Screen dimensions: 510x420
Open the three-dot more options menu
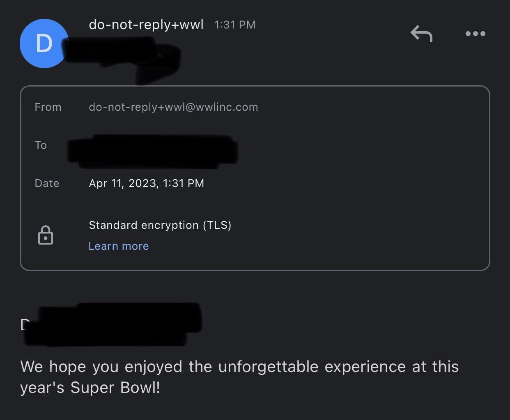pos(475,34)
